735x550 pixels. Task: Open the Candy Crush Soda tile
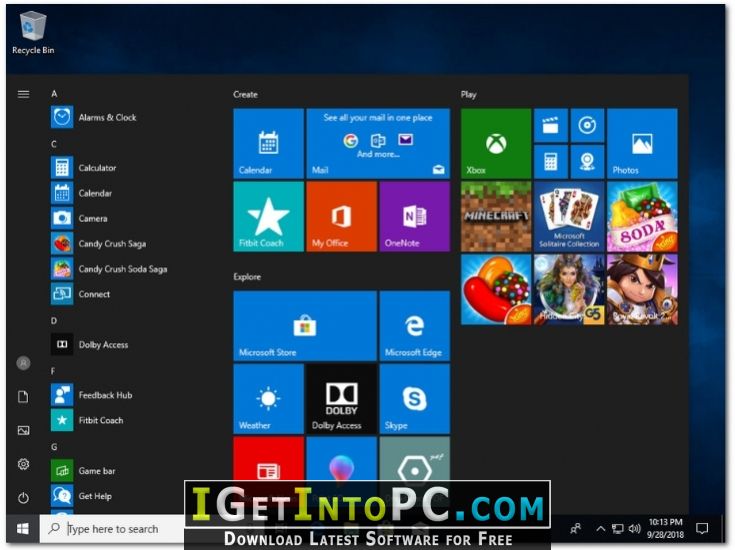[642, 217]
